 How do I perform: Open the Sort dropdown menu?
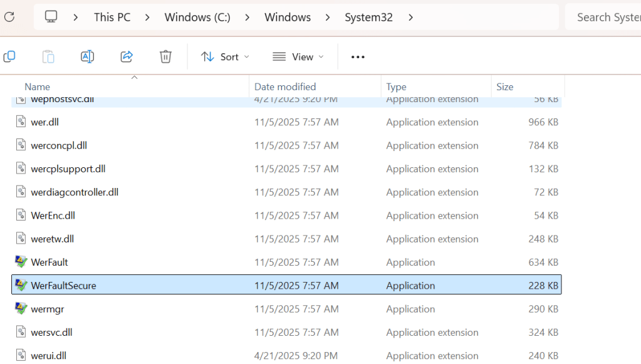[225, 57]
